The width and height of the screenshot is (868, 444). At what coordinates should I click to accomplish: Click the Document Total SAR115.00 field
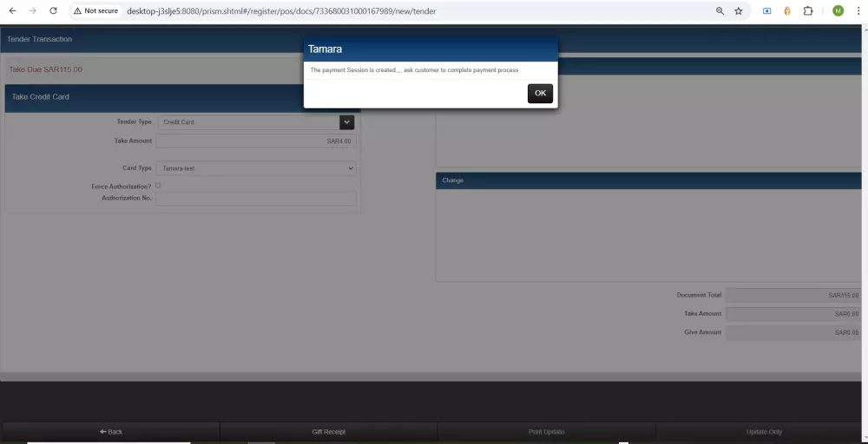[794, 295]
